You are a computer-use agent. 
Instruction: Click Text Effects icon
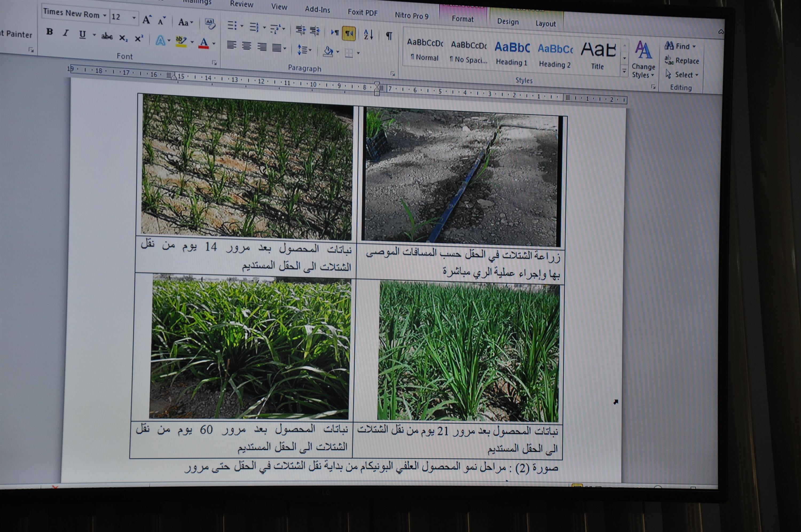(160, 41)
